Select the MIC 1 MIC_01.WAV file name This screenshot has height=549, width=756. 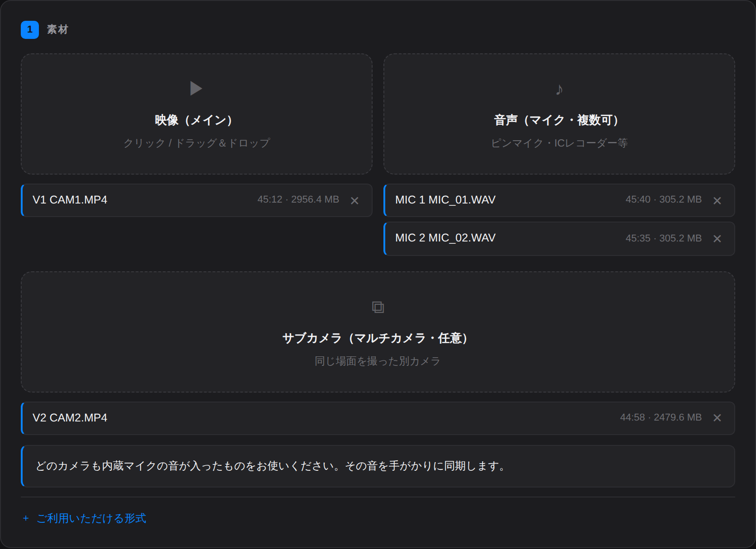pos(445,200)
